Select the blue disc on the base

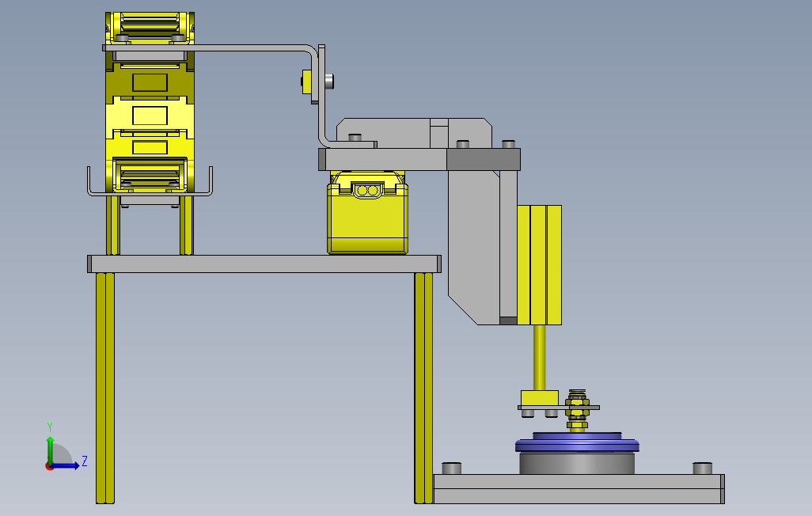[x=577, y=443]
